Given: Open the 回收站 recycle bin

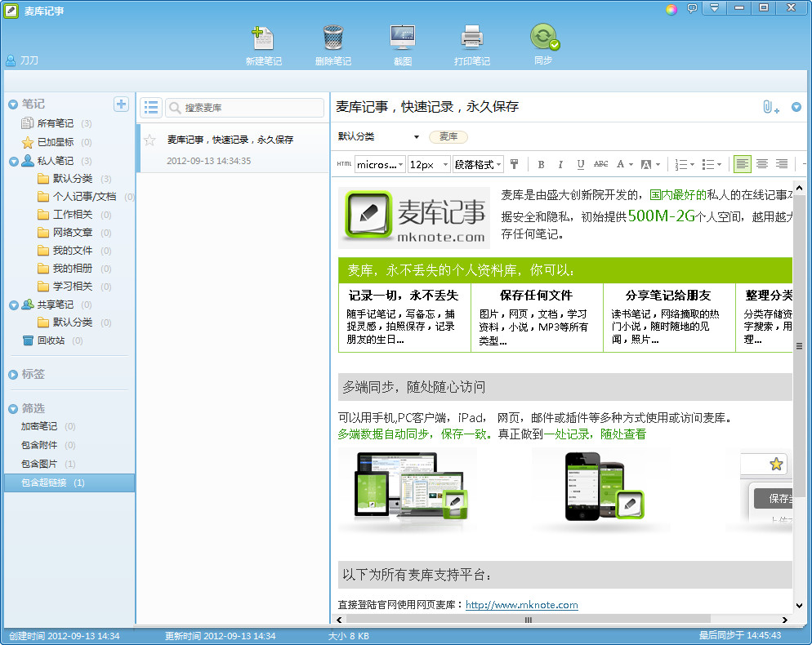Looking at the screenshot, I should [x=51, y=340].
